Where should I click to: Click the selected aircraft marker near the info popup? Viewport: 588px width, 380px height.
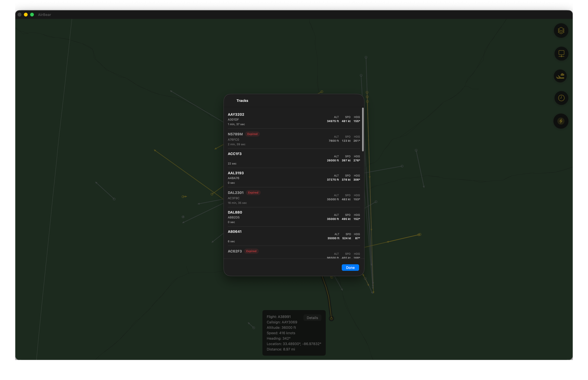click(x=331, y=319)
